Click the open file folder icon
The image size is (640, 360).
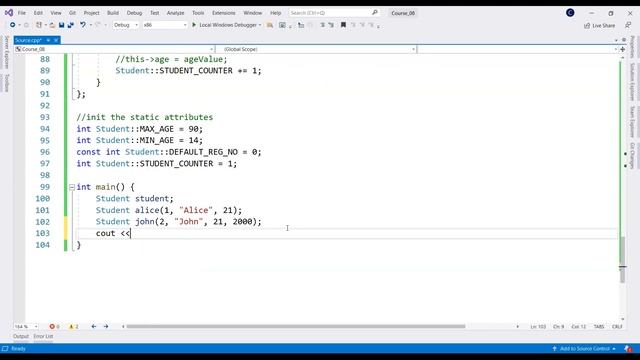(x=52, y=25)
